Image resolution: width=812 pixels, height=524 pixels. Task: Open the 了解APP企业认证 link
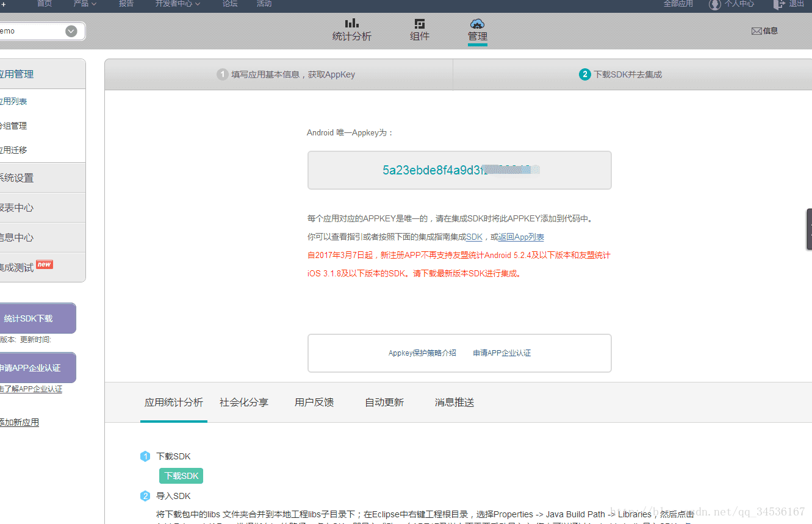coord(32,389)
